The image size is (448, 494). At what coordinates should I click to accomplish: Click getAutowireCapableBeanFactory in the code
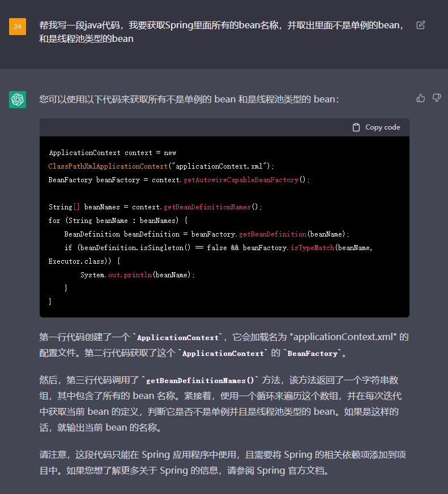coord(241,180)
